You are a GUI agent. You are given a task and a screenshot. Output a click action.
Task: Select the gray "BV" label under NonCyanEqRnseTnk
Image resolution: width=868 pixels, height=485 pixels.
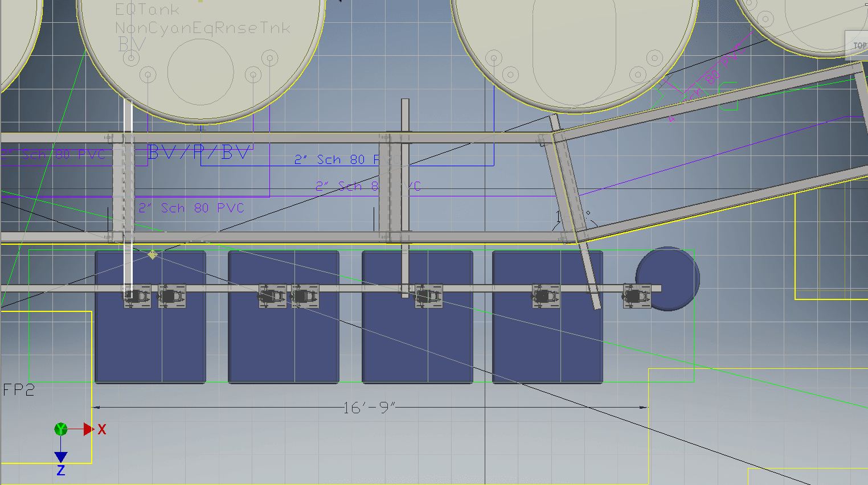[132, 44]
